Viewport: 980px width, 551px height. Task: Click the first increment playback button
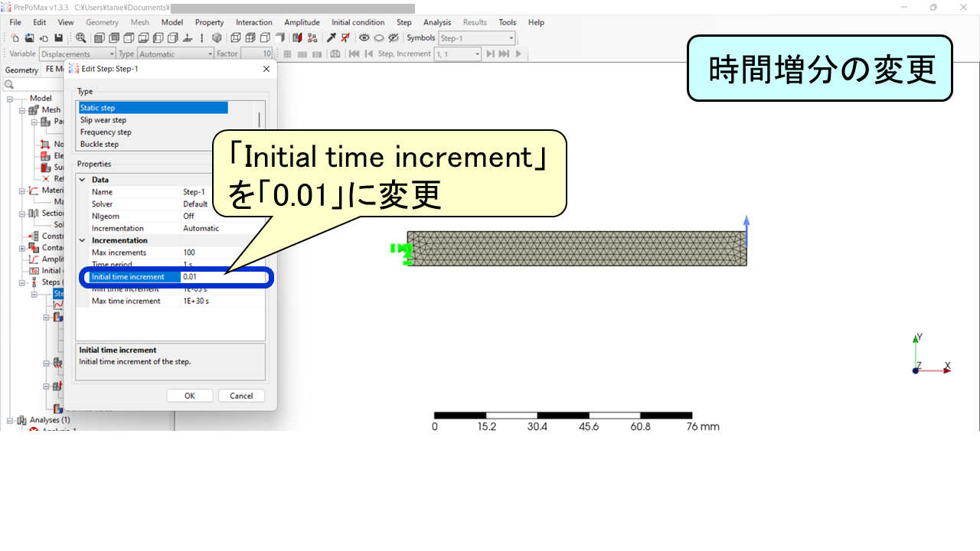tap(354, 54)
